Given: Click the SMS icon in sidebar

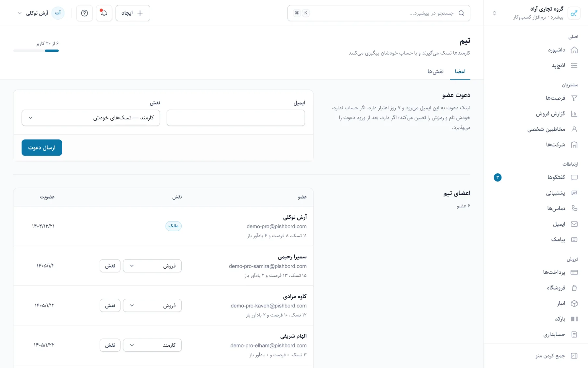Looking at the screenshot, I should point(574,239).
